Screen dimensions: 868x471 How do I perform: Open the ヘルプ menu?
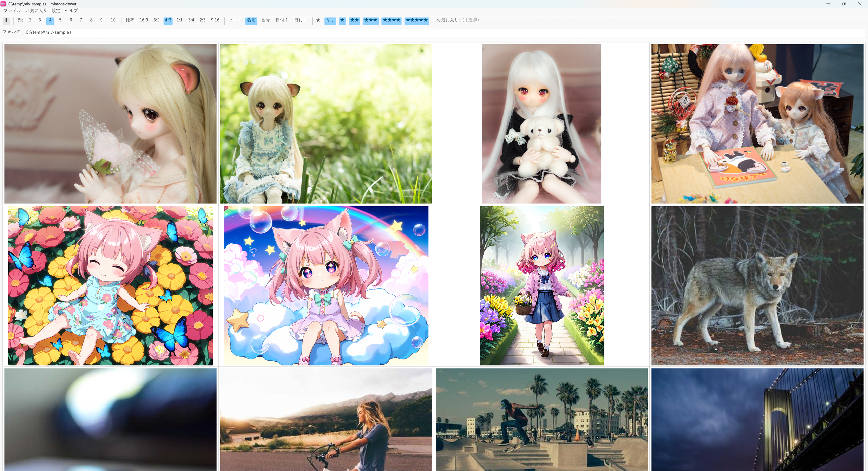tap(71, 11)
